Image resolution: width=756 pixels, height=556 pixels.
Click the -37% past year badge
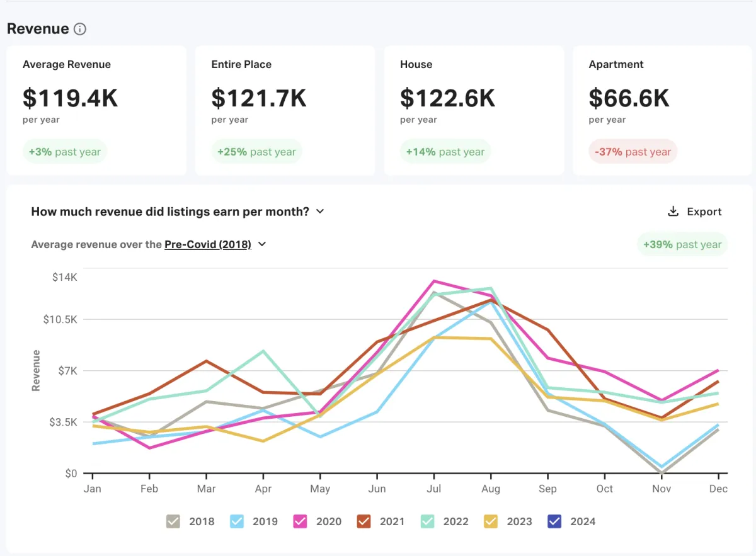(633, 152)
